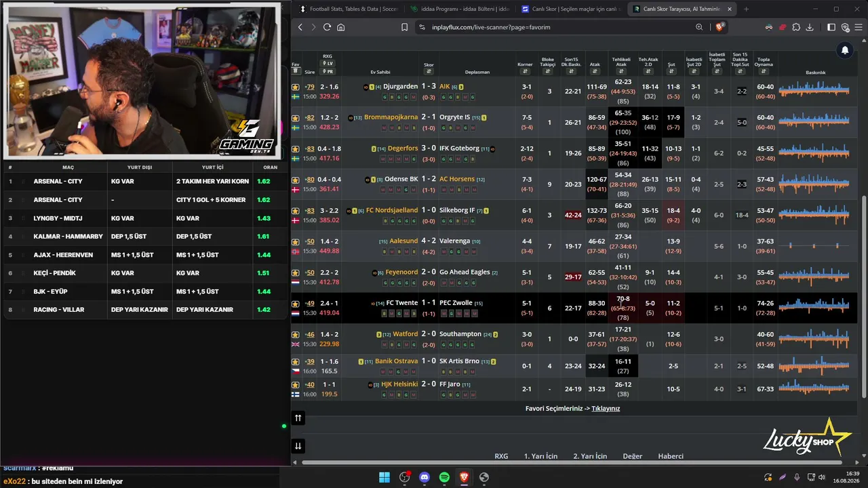
Task: Click the double down arrows button
Action: tap(298, 446)
